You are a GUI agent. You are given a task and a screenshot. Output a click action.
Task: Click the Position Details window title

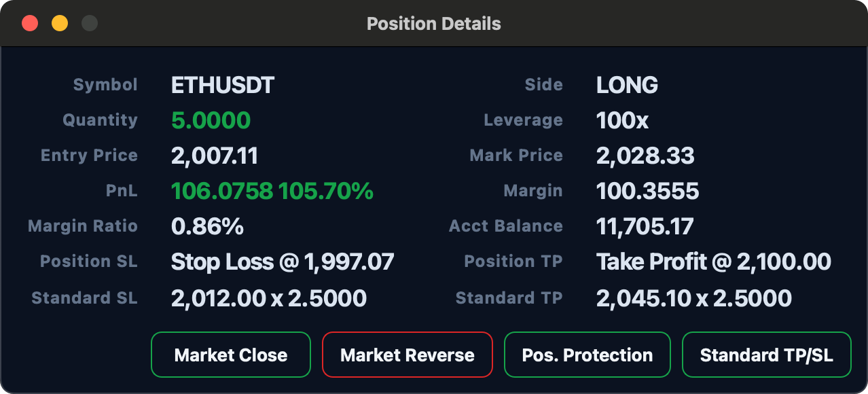tap(434, 24)
